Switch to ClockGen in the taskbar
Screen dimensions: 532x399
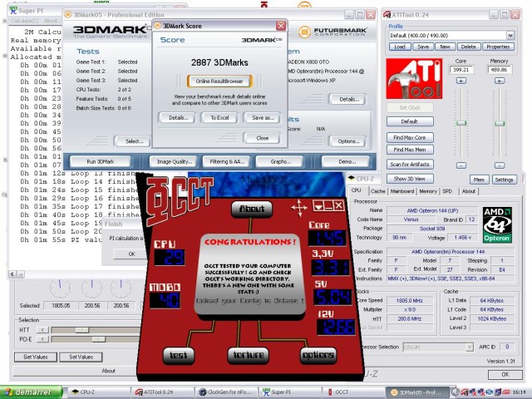(227, 392)
